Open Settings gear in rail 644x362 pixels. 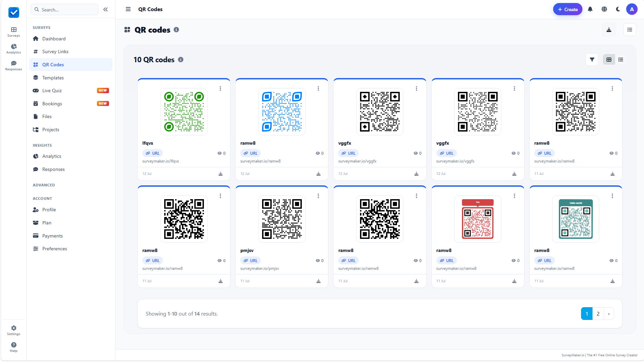[13, 330]
